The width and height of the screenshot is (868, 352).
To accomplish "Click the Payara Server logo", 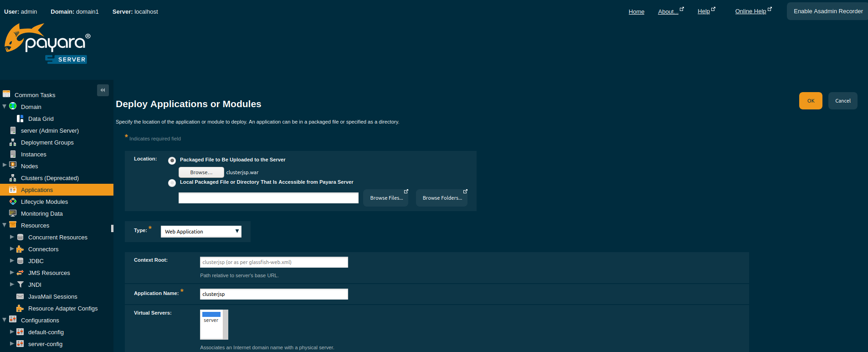I will 47,44.
